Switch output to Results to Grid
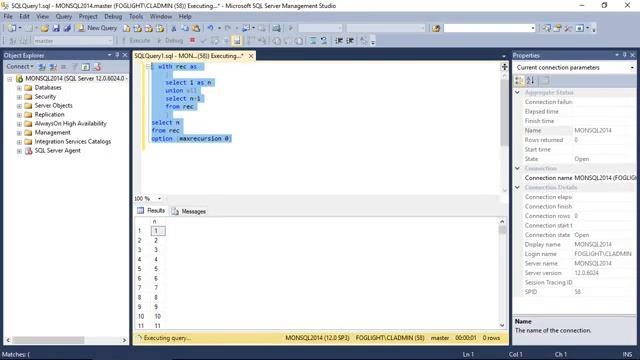The width and height of the screenshot is (640, 360). coord(287,40)
